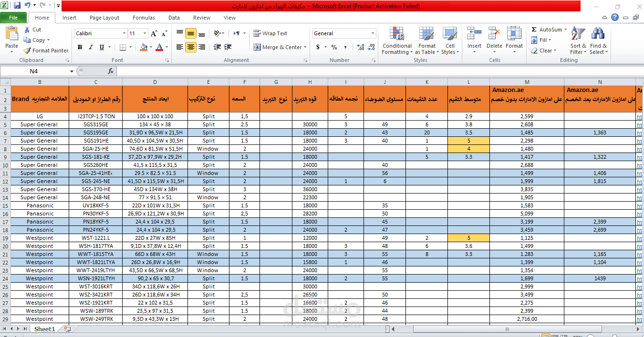Click the orange-highlighted rating cell in row 19
This screenshot has width=644, height=337.
(x=468, y=238)
